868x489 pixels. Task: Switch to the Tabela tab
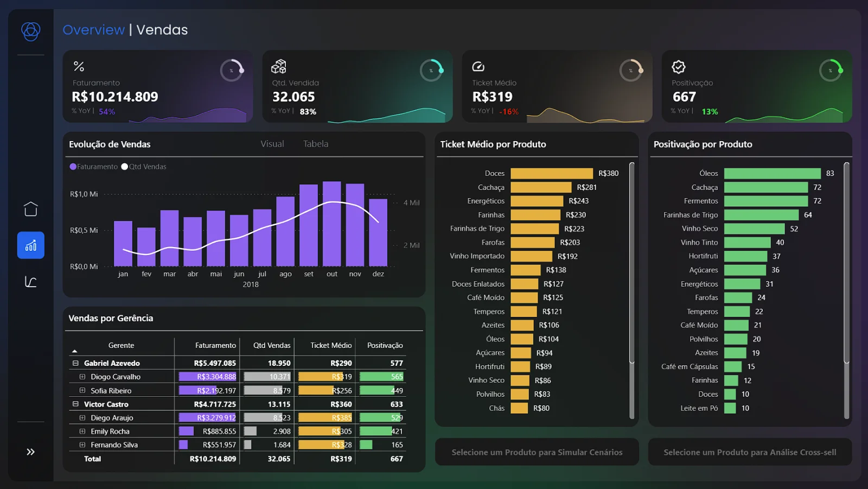316,144
